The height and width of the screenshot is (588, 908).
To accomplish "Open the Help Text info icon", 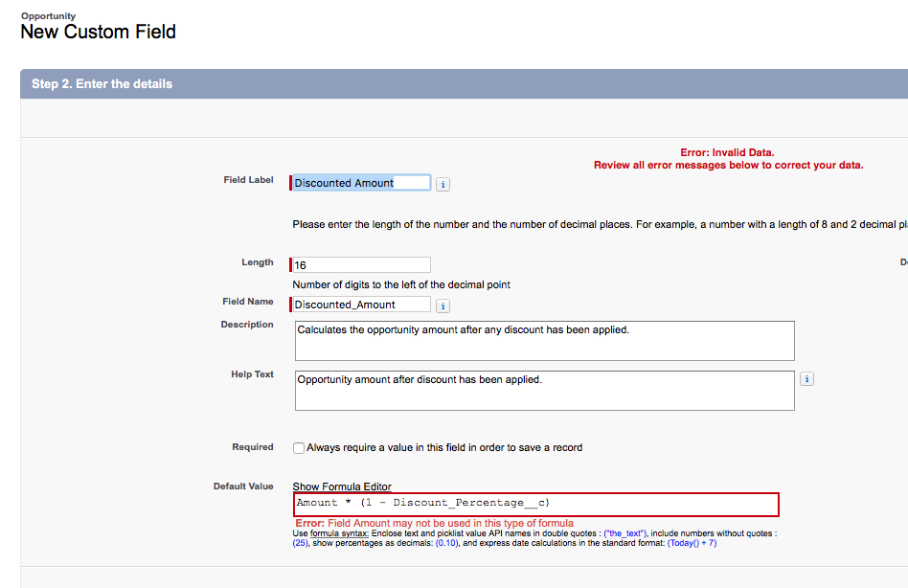I will pyautogui.click(x=806, y=379).
